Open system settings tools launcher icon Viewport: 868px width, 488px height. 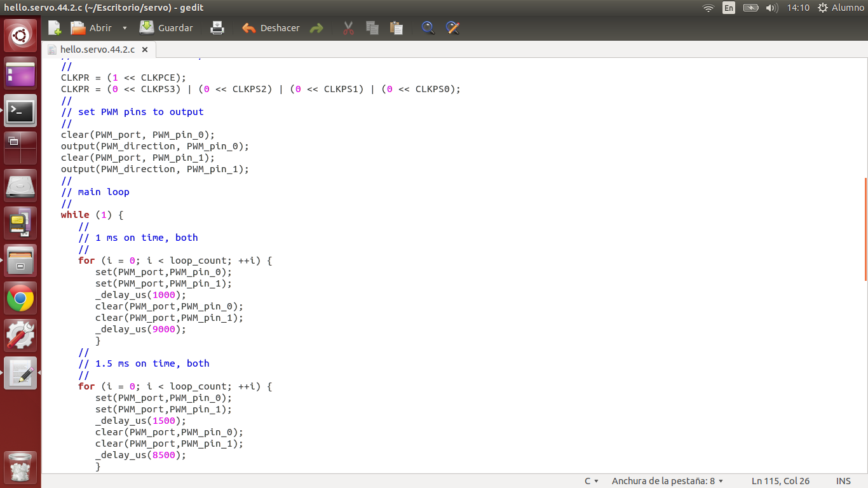pos(21,336)
